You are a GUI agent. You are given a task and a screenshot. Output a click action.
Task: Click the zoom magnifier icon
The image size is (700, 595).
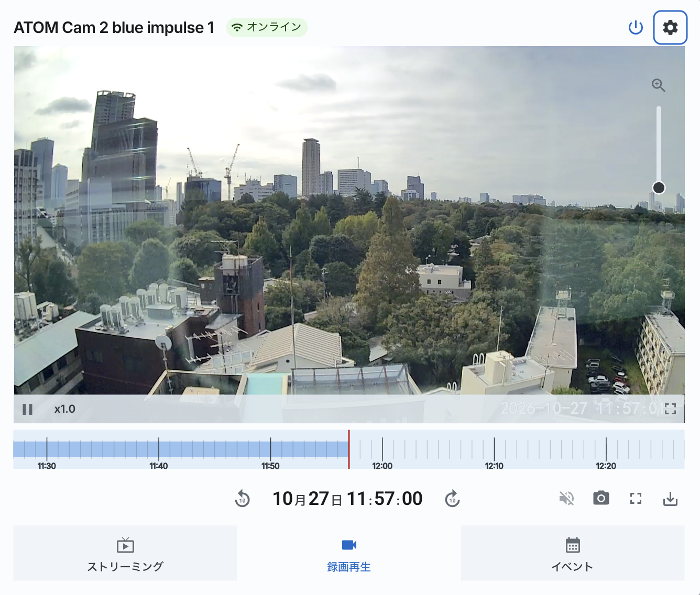coord(659,85)
